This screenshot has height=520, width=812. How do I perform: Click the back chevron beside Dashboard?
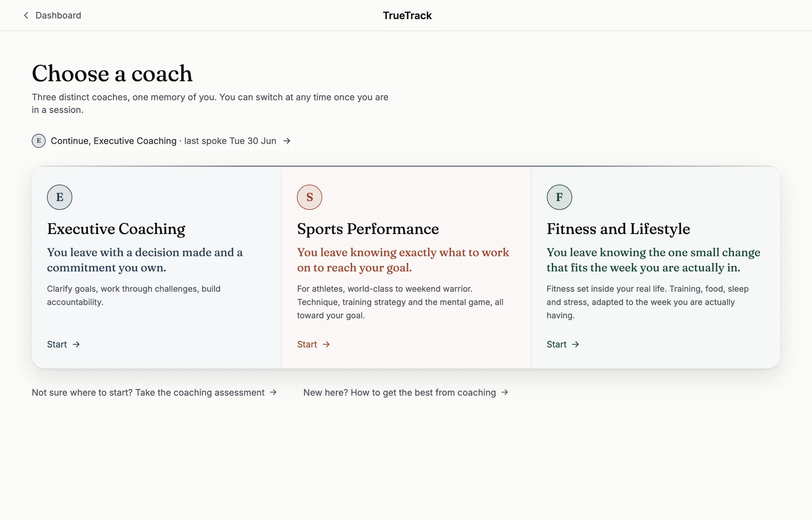tap(26, 15)
